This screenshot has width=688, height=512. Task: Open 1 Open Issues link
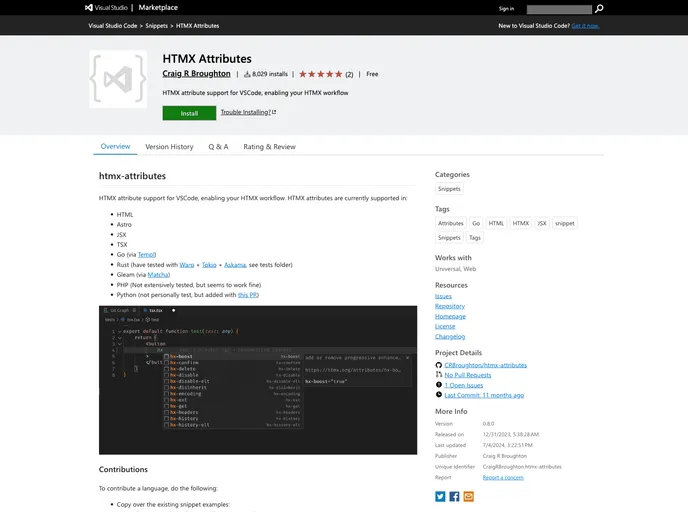tap(464, 385)
